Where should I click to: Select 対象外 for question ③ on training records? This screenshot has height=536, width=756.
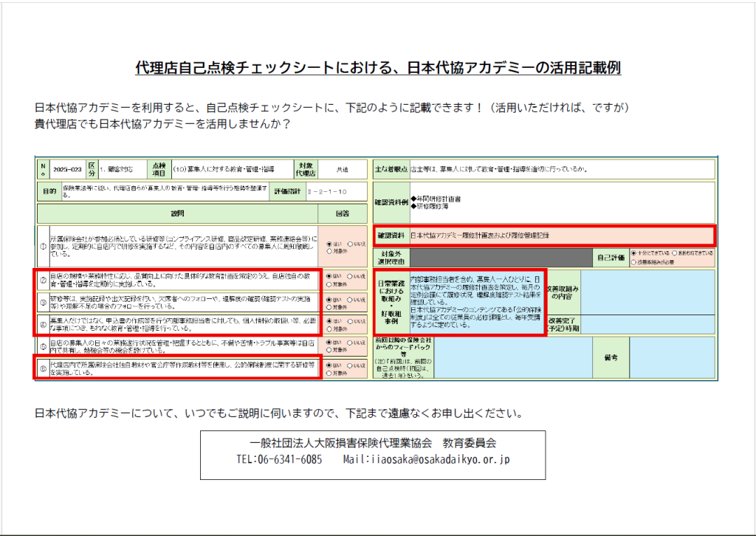[x=329, y=307]
